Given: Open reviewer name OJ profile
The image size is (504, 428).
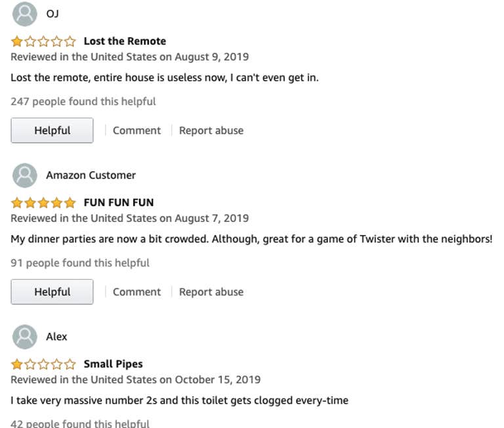Looking at the screenshot, I should tap(52, 14).
